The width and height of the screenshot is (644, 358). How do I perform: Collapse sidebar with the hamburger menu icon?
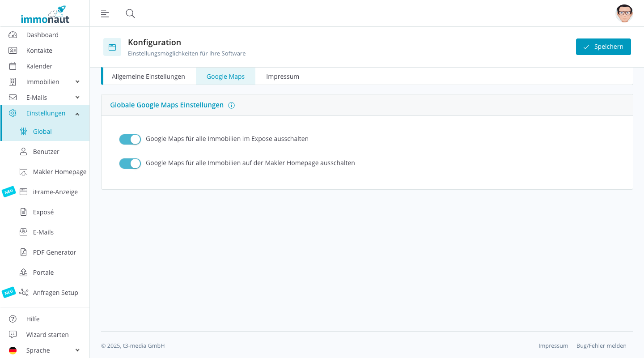105,13
